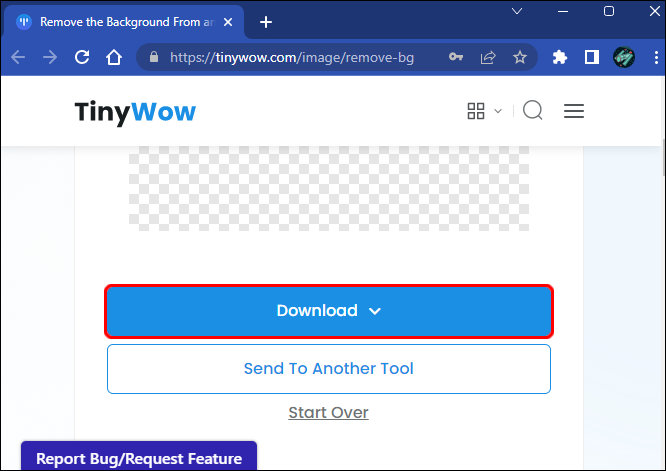Share this page via share icon
The image size is (666, 471).
(x=488, y=57)
